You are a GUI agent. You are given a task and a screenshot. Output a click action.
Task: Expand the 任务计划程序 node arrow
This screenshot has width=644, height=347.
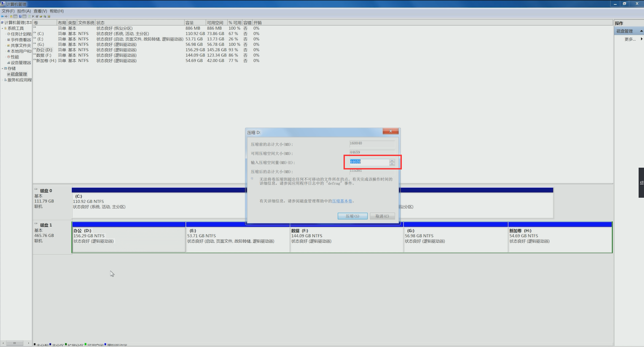click(5, 34)
